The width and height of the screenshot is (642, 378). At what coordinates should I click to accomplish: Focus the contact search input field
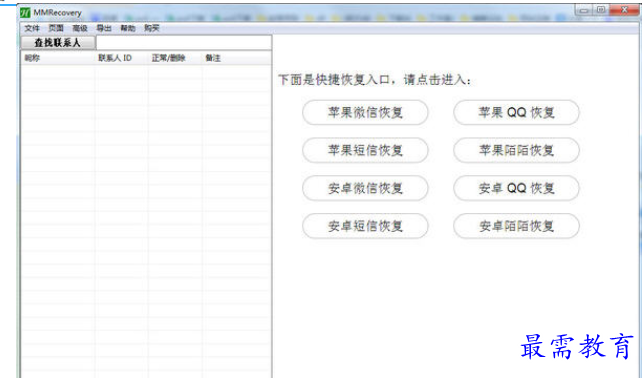(183, 43)
